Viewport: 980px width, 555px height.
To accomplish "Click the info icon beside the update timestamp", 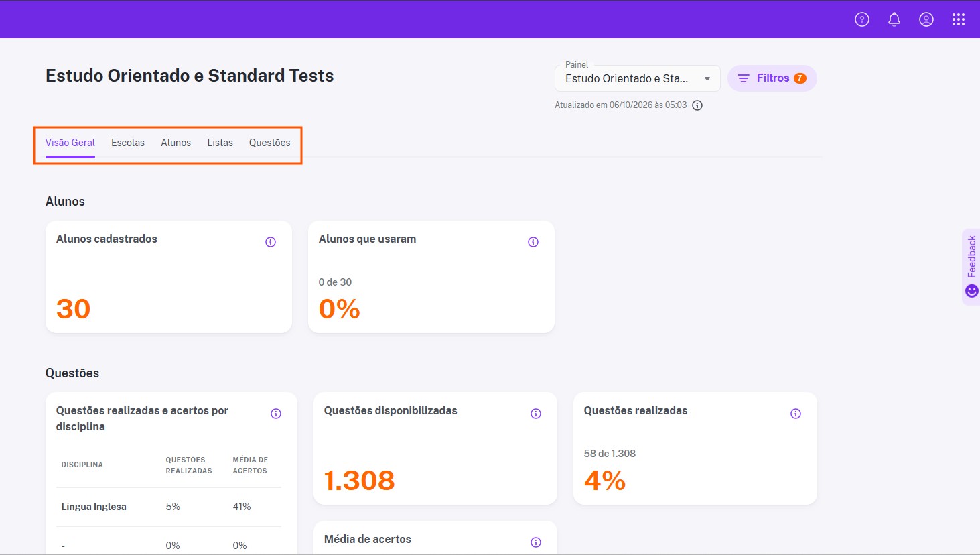I will pos(697,105).
